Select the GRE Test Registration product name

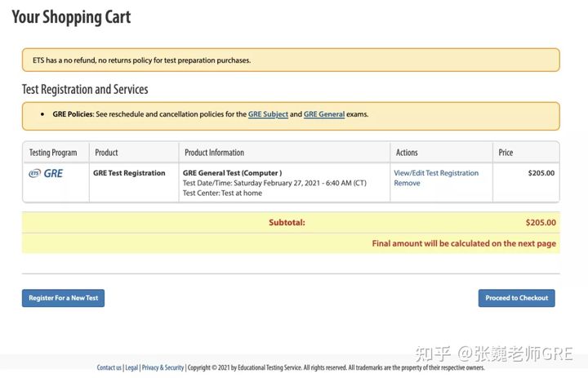tap(129, 173)
